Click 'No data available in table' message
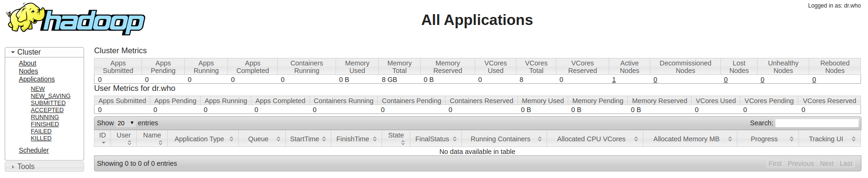 (477, 152)
